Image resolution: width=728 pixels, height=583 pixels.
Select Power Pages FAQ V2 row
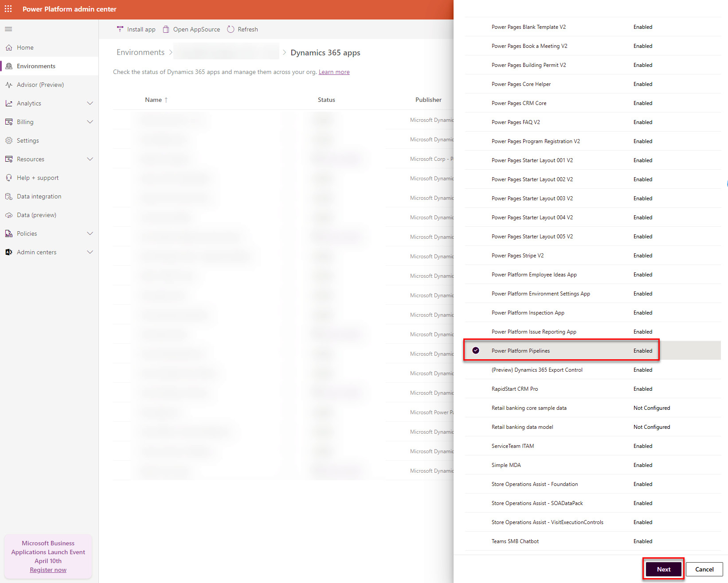coord(593,122)
